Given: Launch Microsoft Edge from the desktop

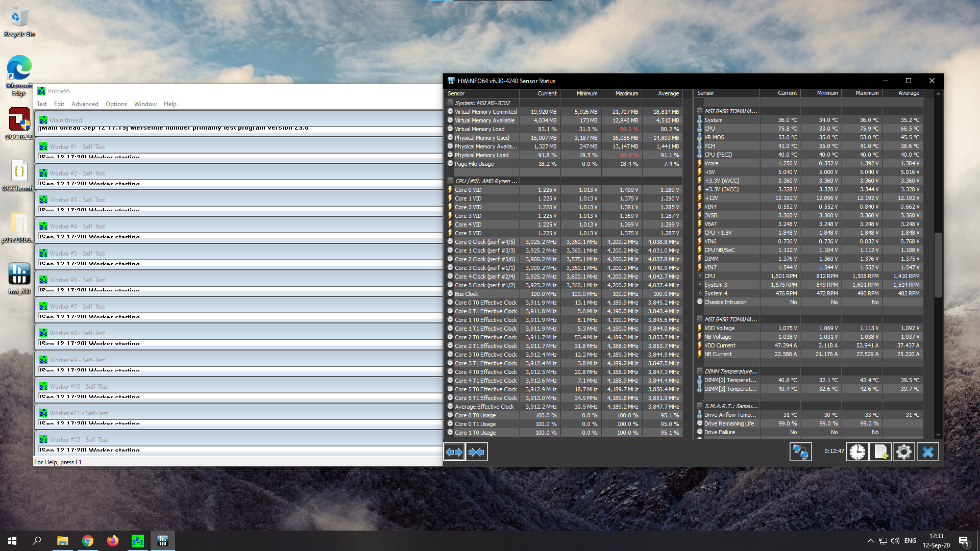Looking at the screenshot, I should (x=19, y=76).
